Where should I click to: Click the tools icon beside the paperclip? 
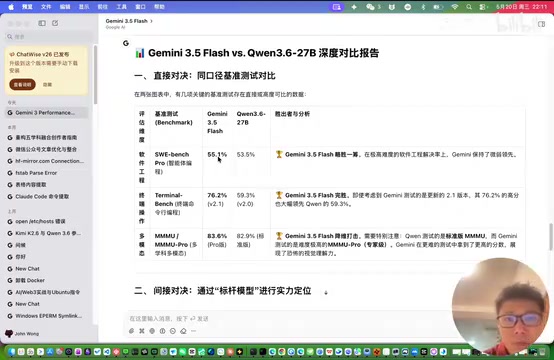pyautogui.click(x=142, y=331)
